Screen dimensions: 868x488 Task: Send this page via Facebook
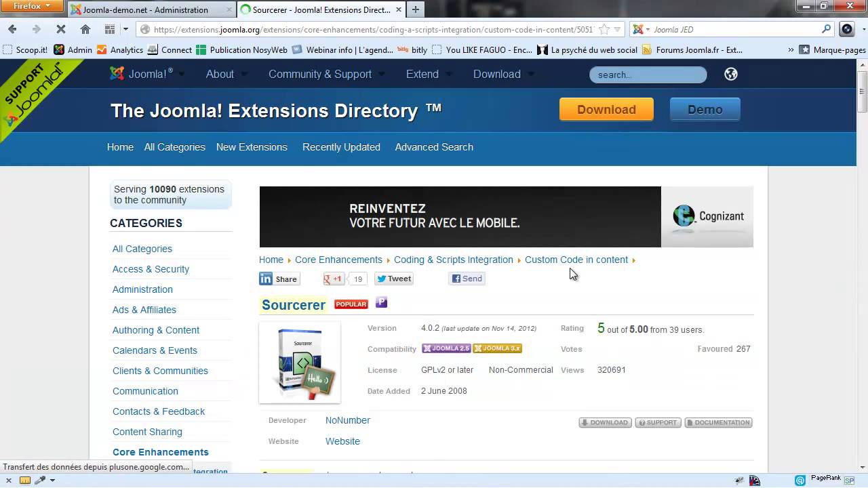coord(467,279)
